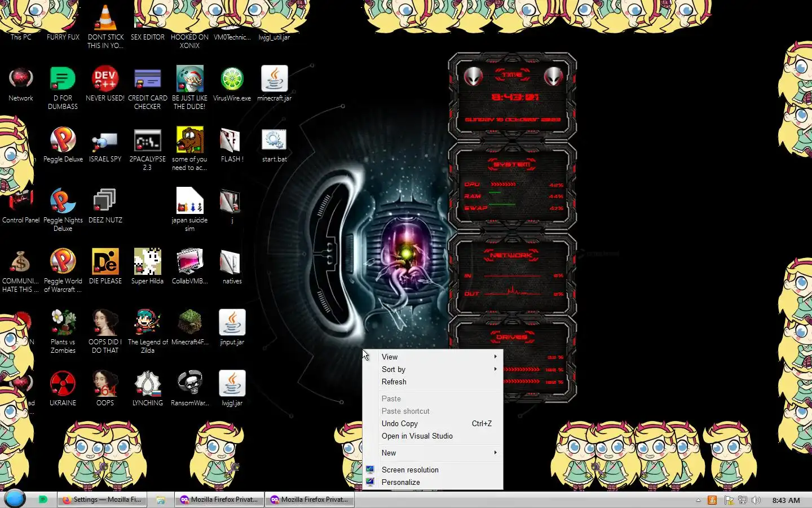Switch to second Mozilla Firefox Private taskbar button
Viewport: 812px width, 508px height.
click(310, 500)
